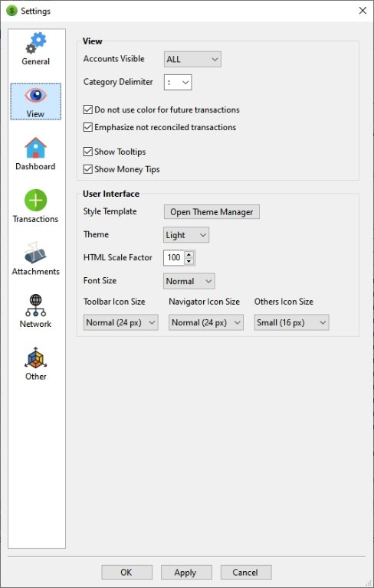Open Transactions green plus icon

[36, 201]
